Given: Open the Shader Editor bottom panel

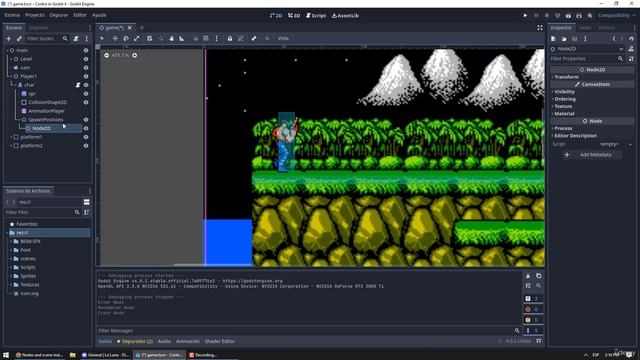Looking at the screenshot, I should tap(220, 341).
